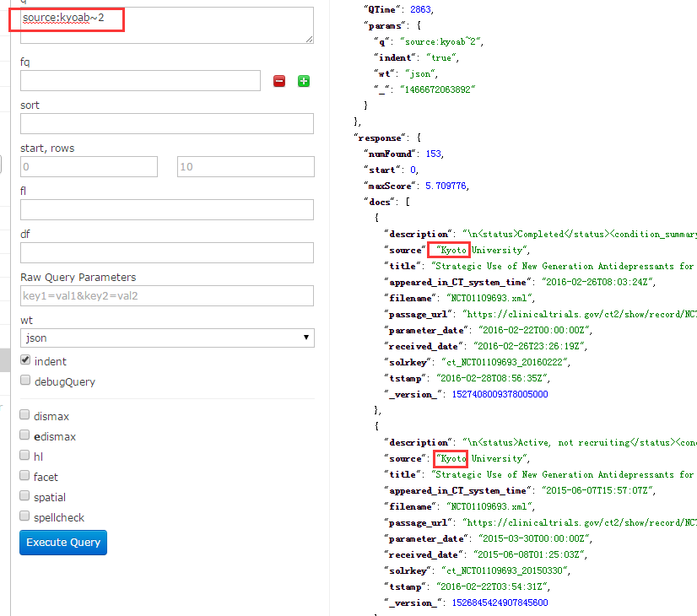The height and width of the screenshot is (616, 697).
Task: Open the wt format dropdown
Action: tap(167, 338)
